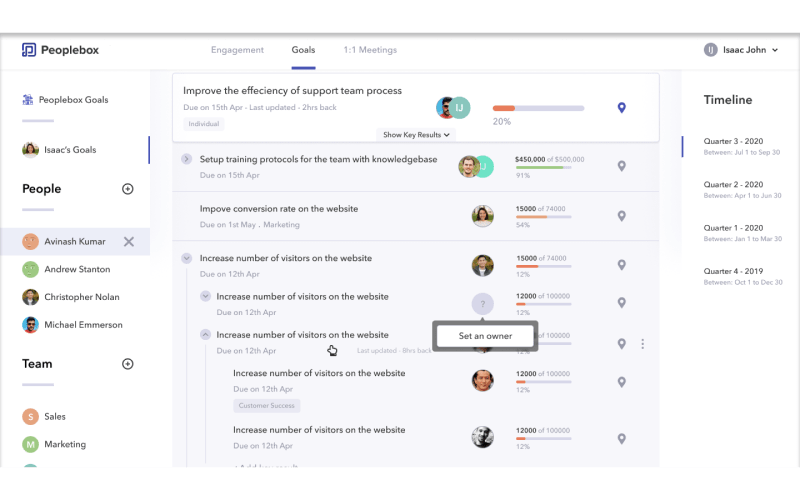Screen dimensions: 800x500
Task: Switch to the 1:1 Meetings tab
Action: point(369,50)
